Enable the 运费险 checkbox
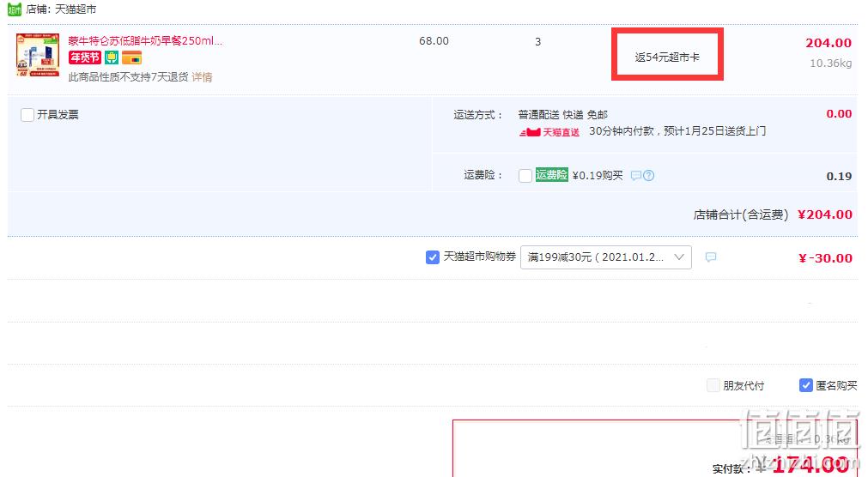868x477 pixels. click(525, 175)
